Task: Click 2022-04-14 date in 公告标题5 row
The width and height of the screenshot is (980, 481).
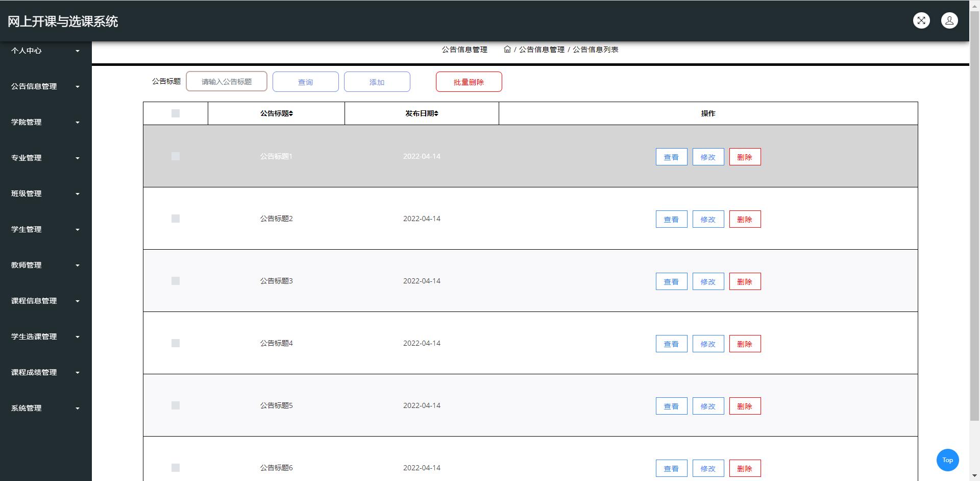Action: pyautogui.click(x=422, y=405)
